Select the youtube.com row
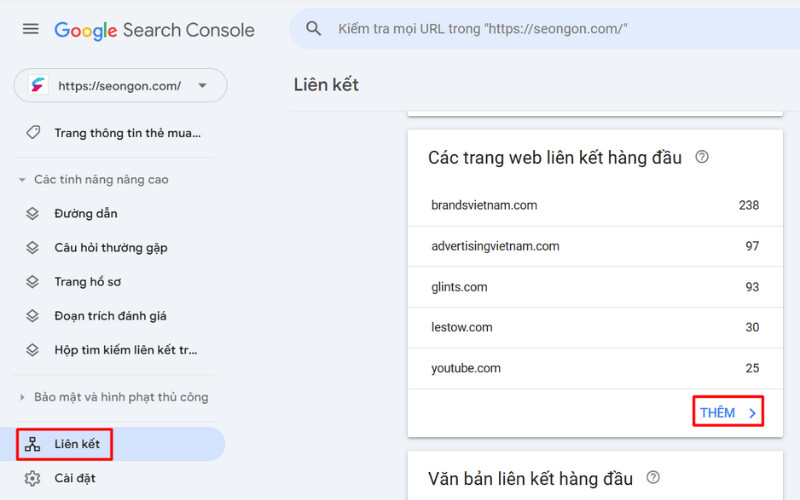800x500 pixels. pos(595,368)
